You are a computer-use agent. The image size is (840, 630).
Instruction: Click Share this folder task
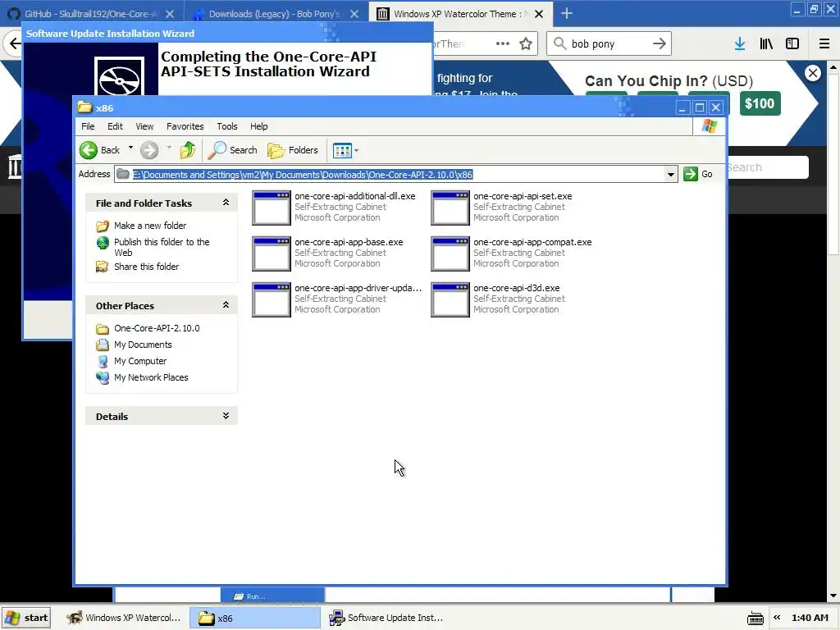pyautogui.click(x=146, y=267)
